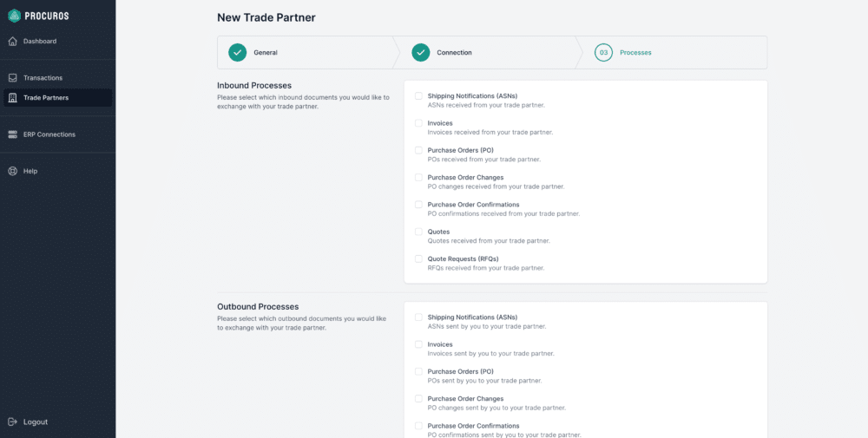Viewport: 868px width, 438px height.
Task: Click the Connection step checkmark circle
Action: point(421,53)
